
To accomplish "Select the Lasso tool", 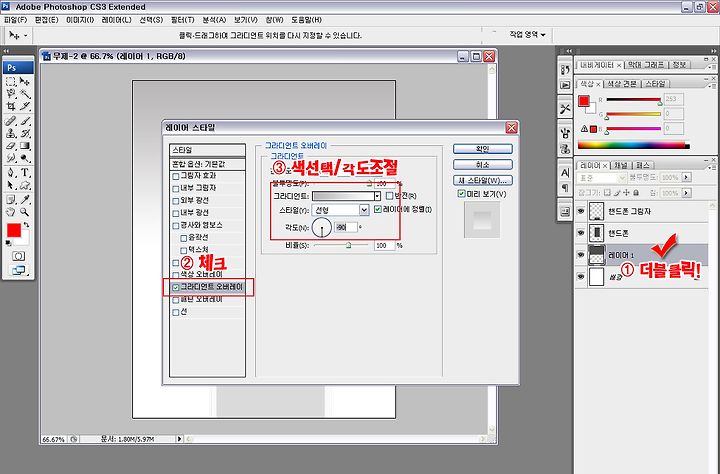I will [11, 94].
